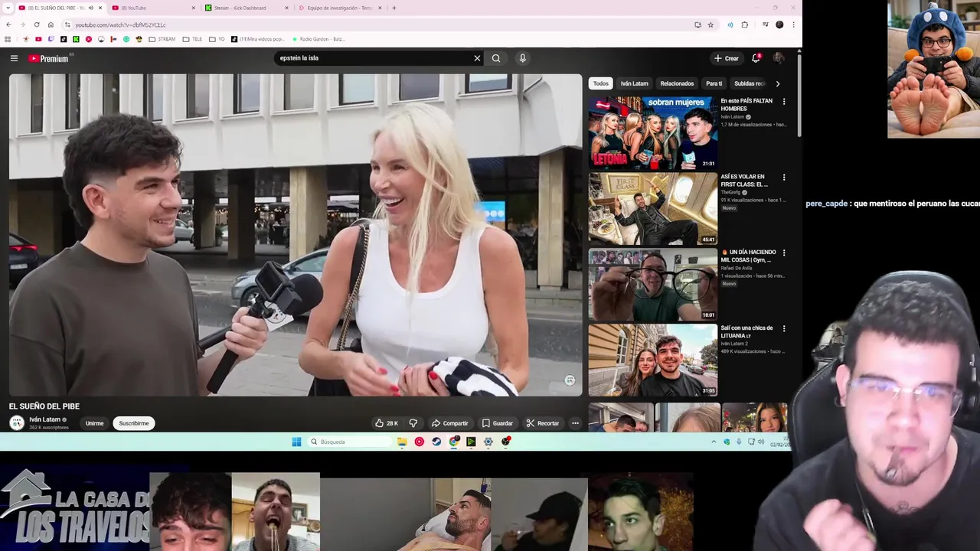Reload the page in Chrome

coord(37,24)
